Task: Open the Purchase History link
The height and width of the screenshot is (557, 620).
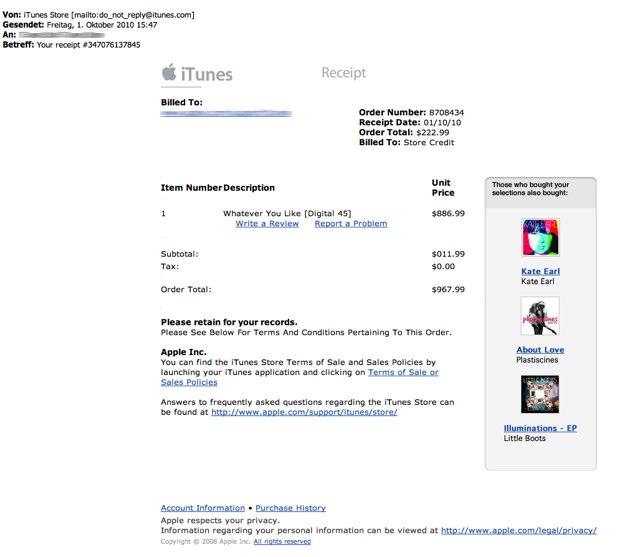Action: [290, 508]
